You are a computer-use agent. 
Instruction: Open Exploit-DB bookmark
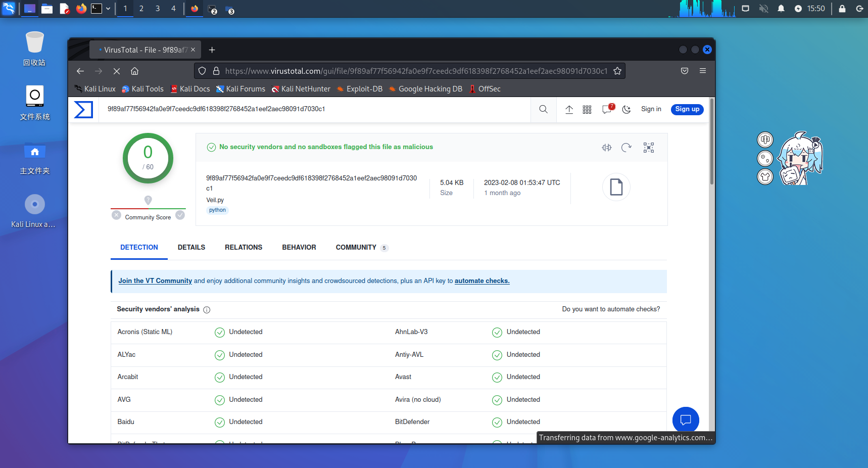(x=359, y=89)
